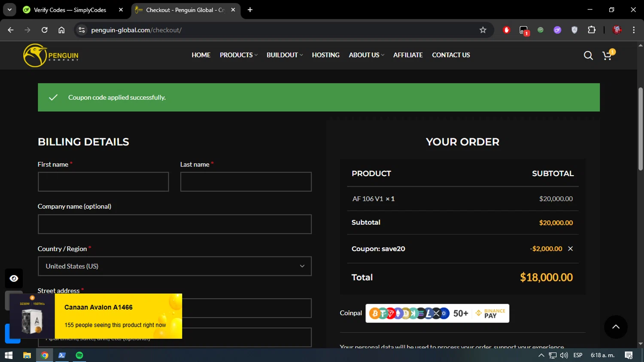Image resolution: width=644 pixels, height=362 pixels.
Task: Open the extension showing a red 1 badge
Action: point(524,30)
